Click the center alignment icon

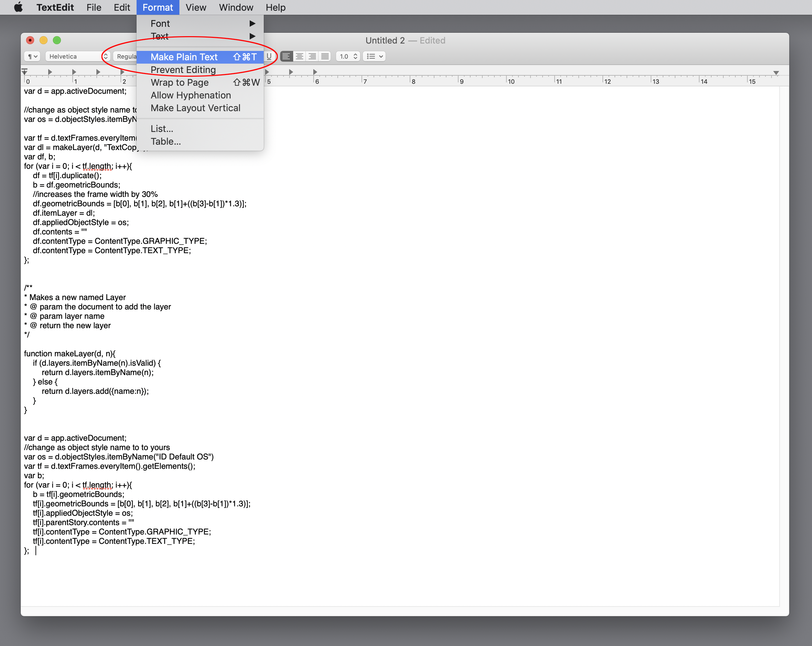pyautogui.click(x=300, y=57)
